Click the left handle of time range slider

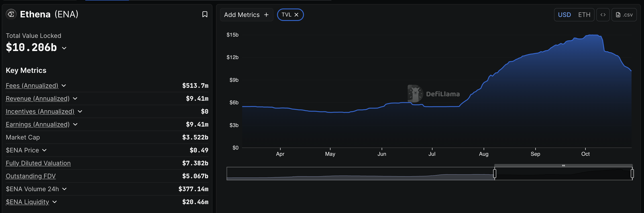[495, 174]
